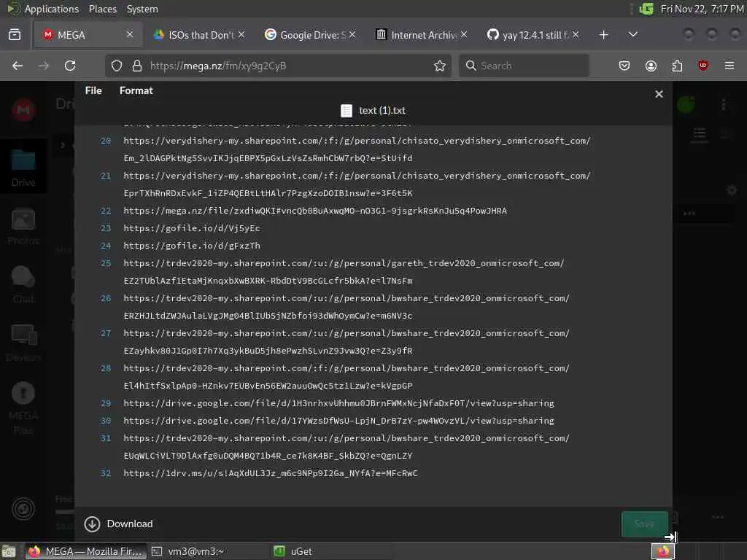The image size is (747, 560).
Task: Click the site security padlock icon
Action: click(137, 66)
